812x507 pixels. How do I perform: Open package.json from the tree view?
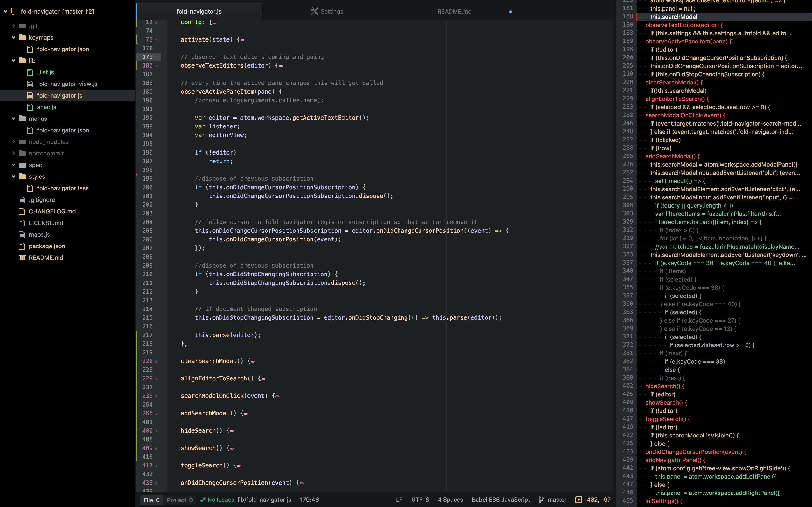[47, 246]
